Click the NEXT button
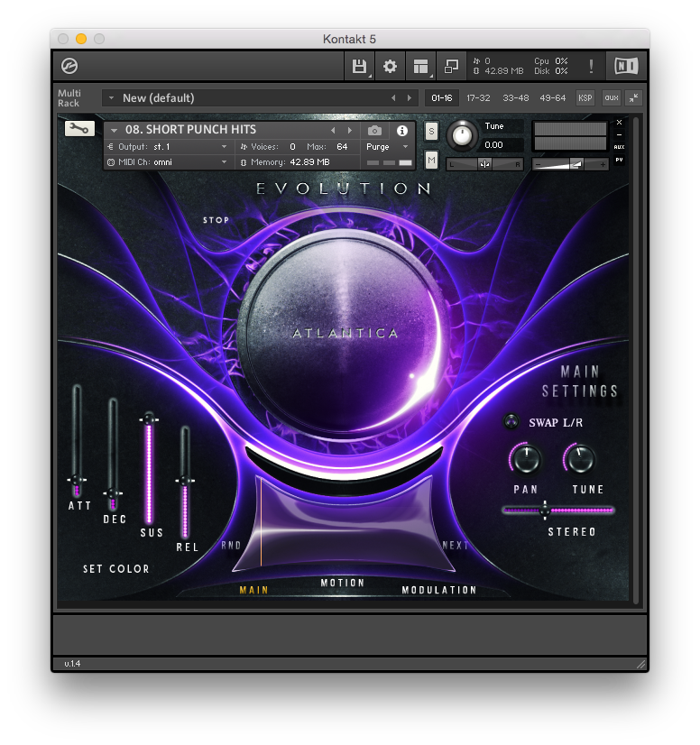 coord(456,546)
